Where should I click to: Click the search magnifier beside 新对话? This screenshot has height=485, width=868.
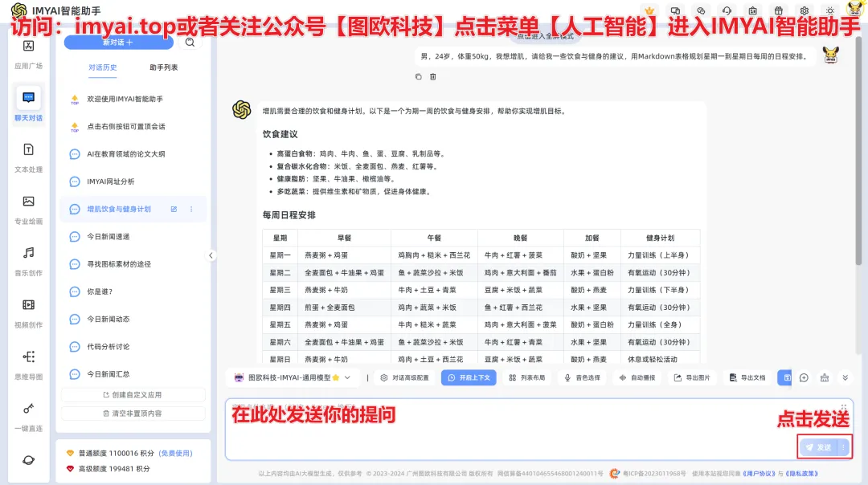coord(190,42)
